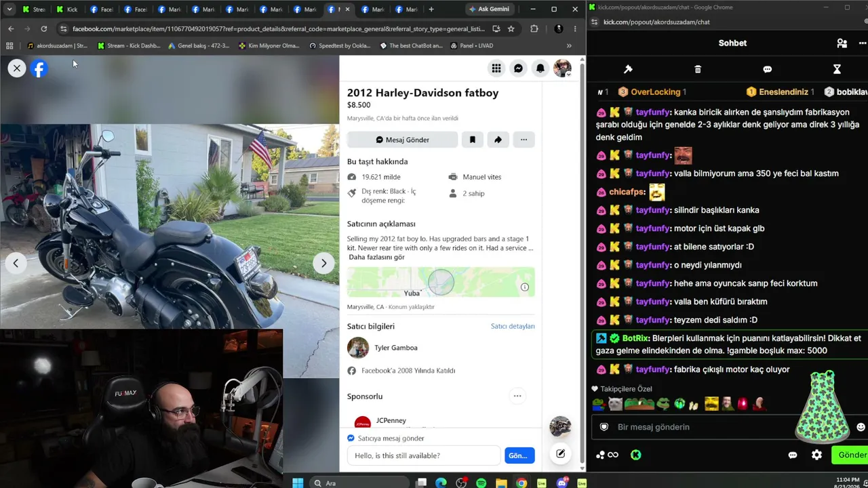
Task: Reload the Facebook page
Action: pyautogui.click(x=43, y=29)
